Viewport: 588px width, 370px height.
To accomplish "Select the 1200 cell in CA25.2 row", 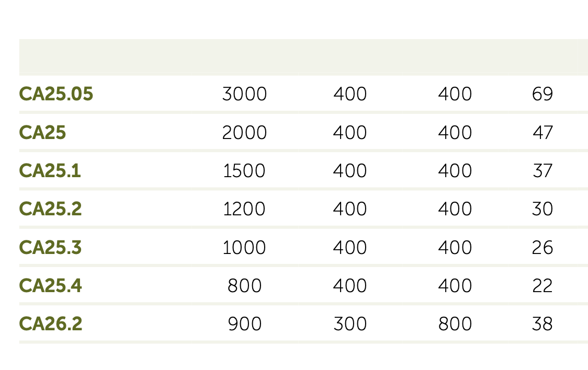I will pyautogui.click(x=244, y=209).
